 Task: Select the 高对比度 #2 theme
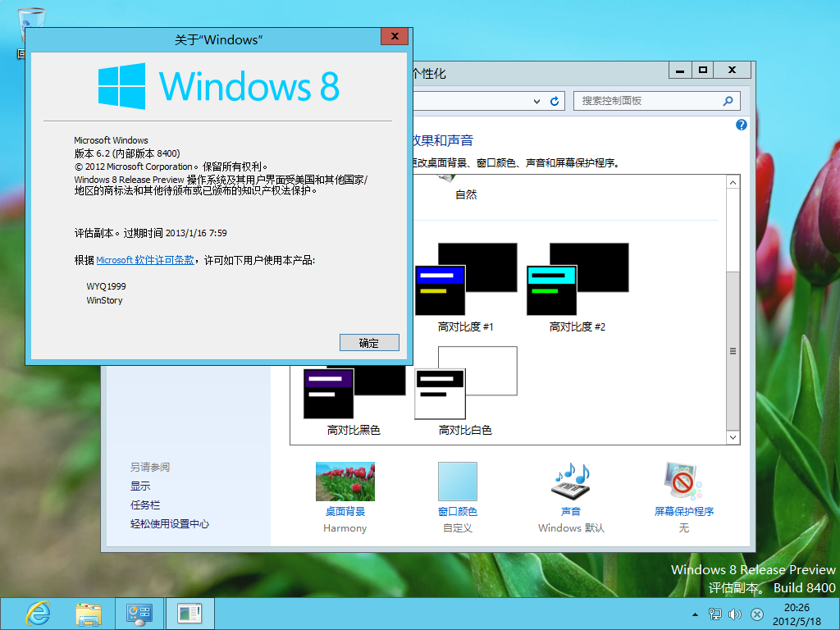(577, 288)
